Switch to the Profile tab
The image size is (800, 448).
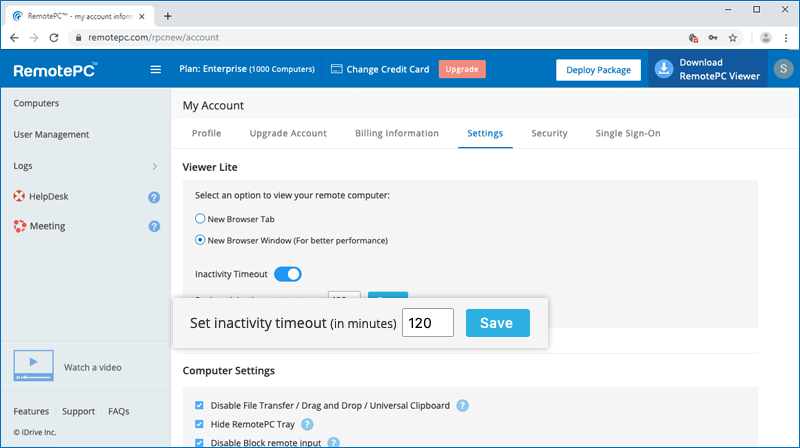[206, 133]
